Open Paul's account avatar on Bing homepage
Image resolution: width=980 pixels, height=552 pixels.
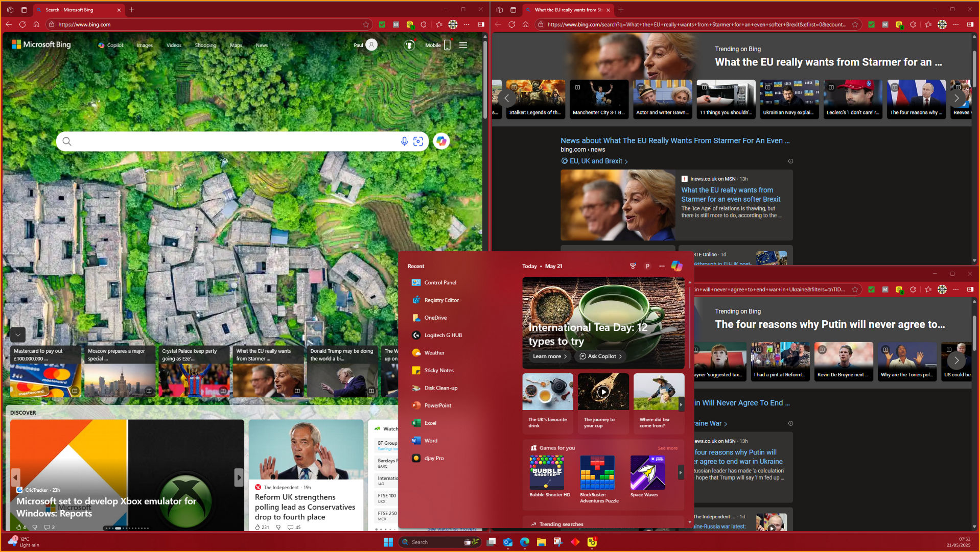(x=372, y=45)
